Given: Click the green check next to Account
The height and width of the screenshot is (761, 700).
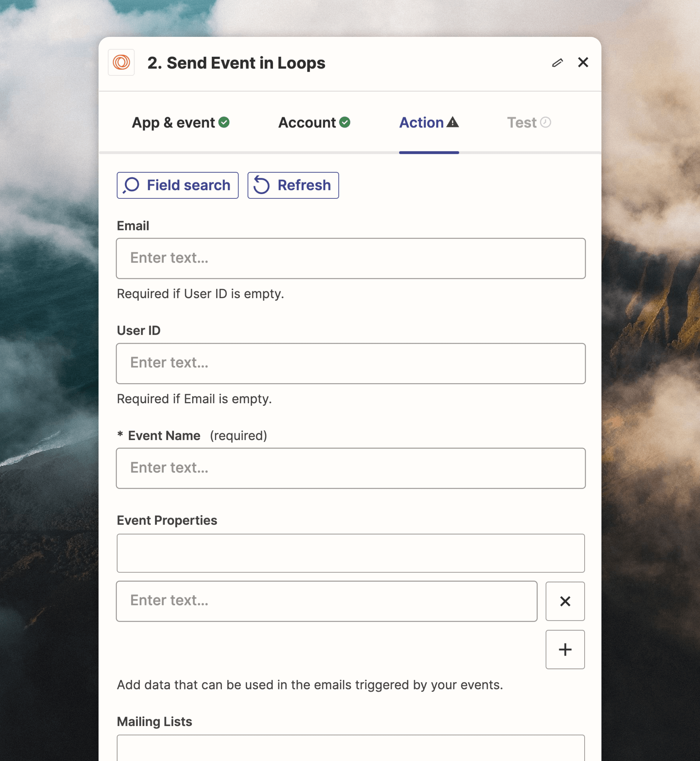Looking at the screenshot, I should click(x=344, y=122).
